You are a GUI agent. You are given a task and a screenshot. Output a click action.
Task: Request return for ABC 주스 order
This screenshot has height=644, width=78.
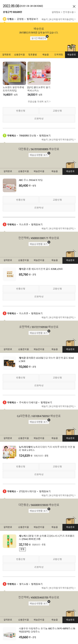(21, 200)
